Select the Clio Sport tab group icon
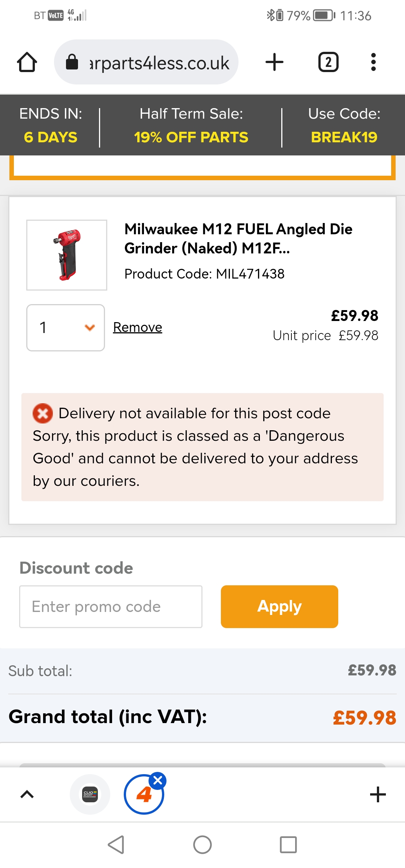Image resolution: width=405 pixels, height=868 pixels. (x=90, y=794)
